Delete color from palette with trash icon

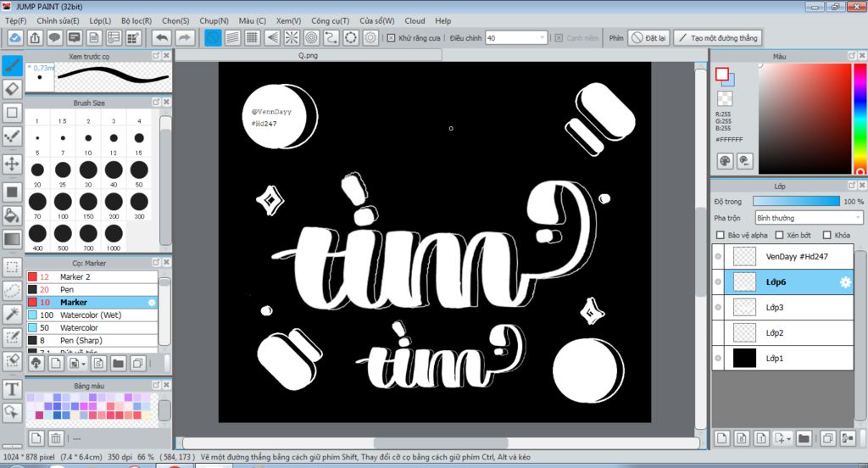pos(56,438)
